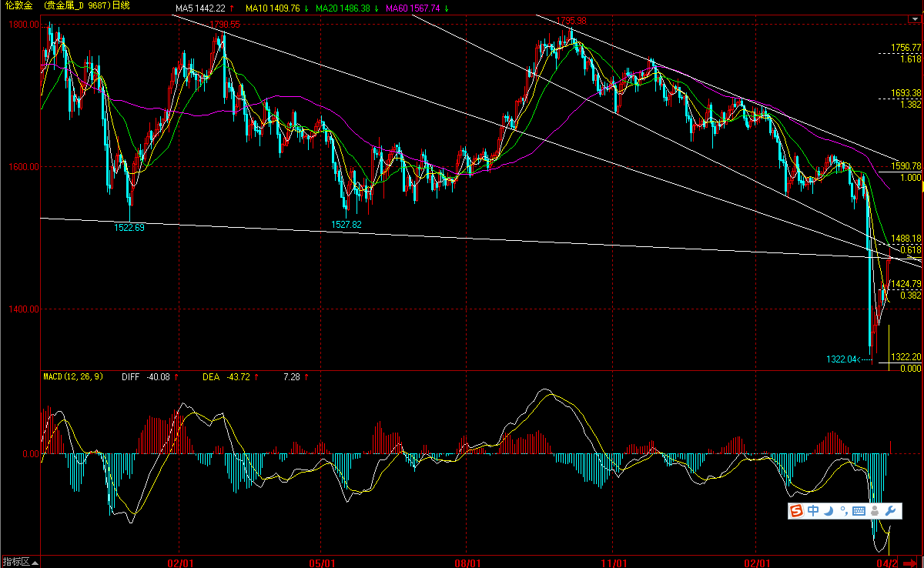
Task: Click the 日线 daily period label
Action: (x=119, y=5)
